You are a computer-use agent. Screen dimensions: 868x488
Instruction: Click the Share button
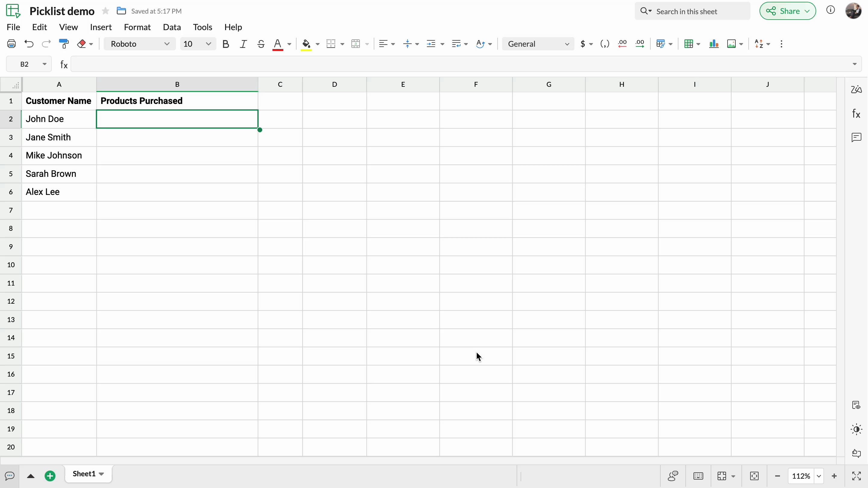(787, 11)
